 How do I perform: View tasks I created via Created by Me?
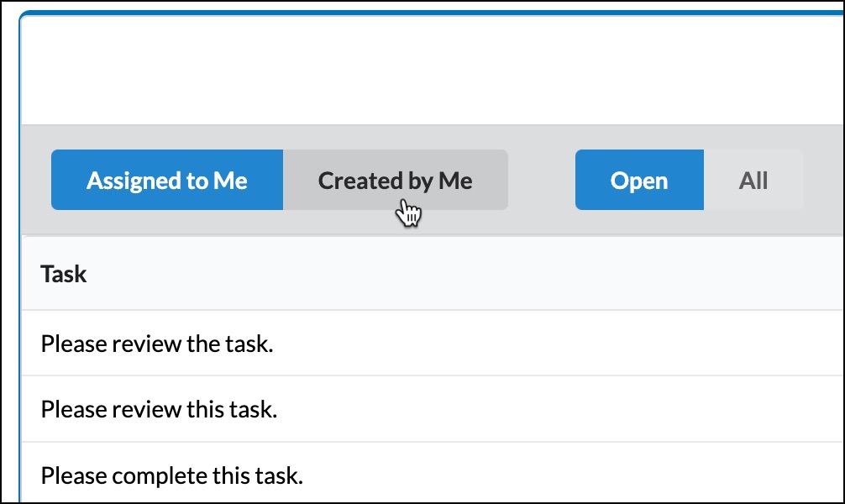[x=395, y=180]
